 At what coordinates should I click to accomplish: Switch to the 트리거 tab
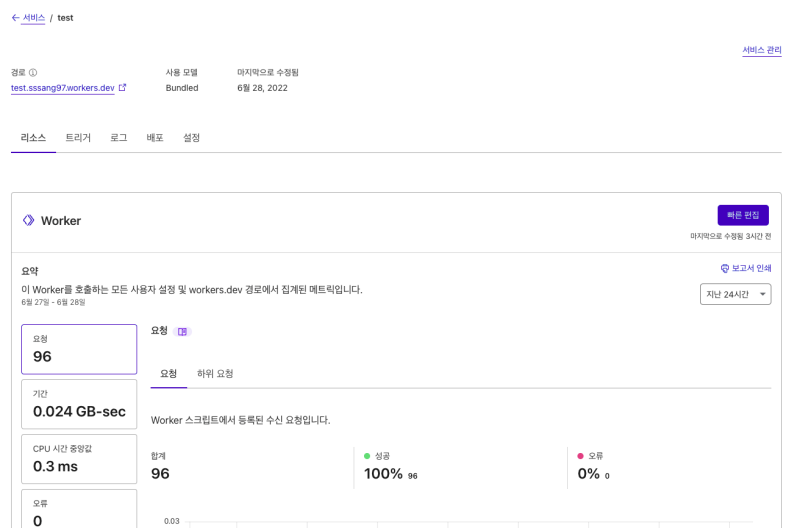point(78,138)
